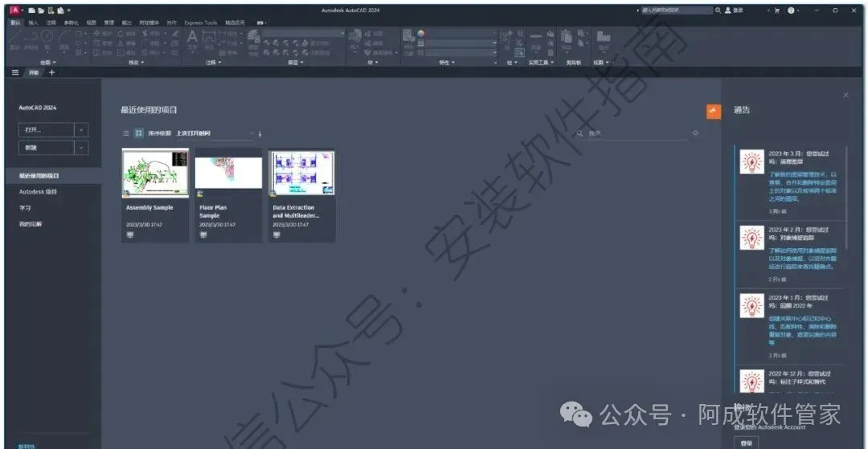
Task: Select the 注释 ribbon tab
Action: [x=51, y=23]
